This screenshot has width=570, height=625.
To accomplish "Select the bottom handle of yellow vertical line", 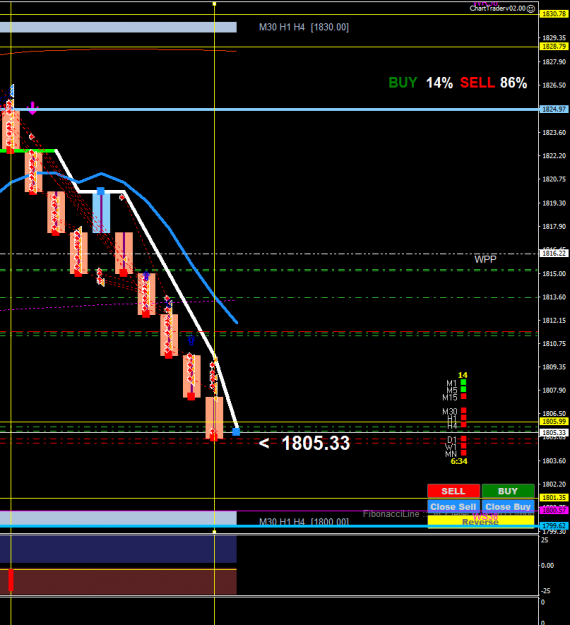I will tap(214, 531).
